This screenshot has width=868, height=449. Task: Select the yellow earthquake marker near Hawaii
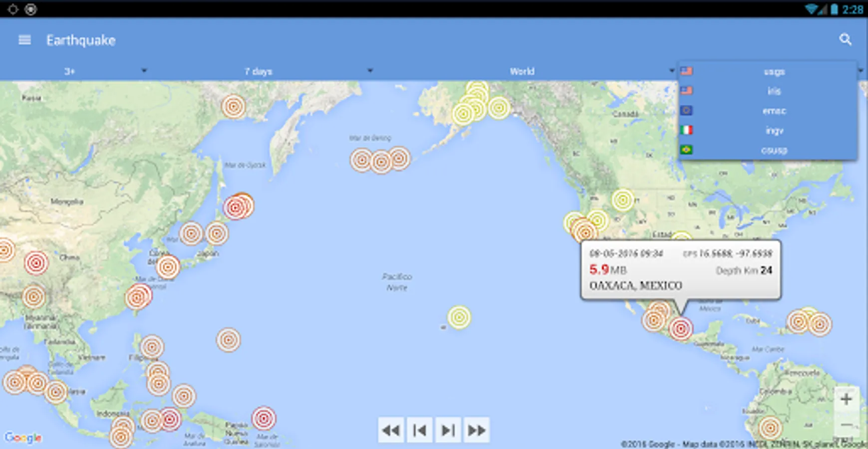point(459,317)
